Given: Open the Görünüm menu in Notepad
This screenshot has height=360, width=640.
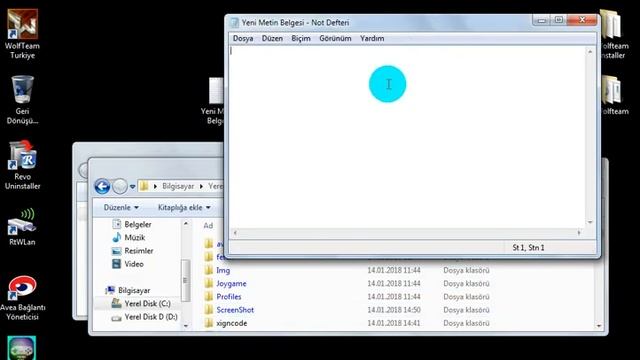Looking at the screenshot, I should [335, 38].
